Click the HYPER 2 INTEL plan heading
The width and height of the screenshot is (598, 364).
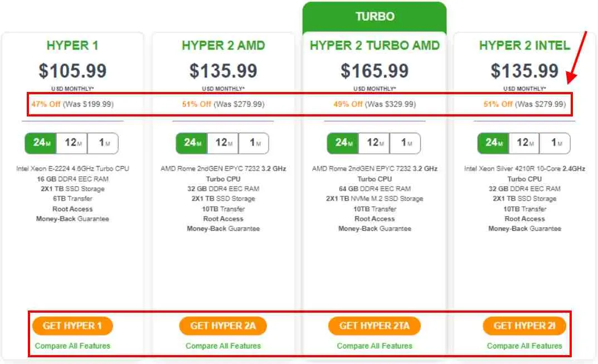point(524,45)
